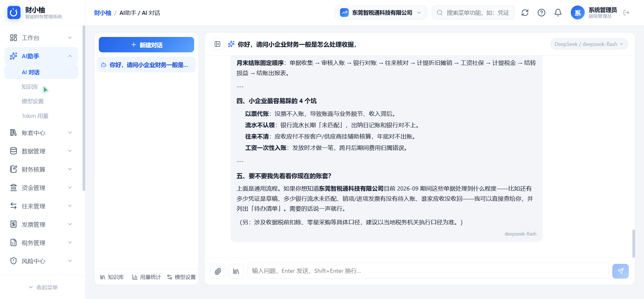Collapse the AI助手 sidebar section
The height and width of the screenshot is (299, 644).
click(x=41, y=56)
